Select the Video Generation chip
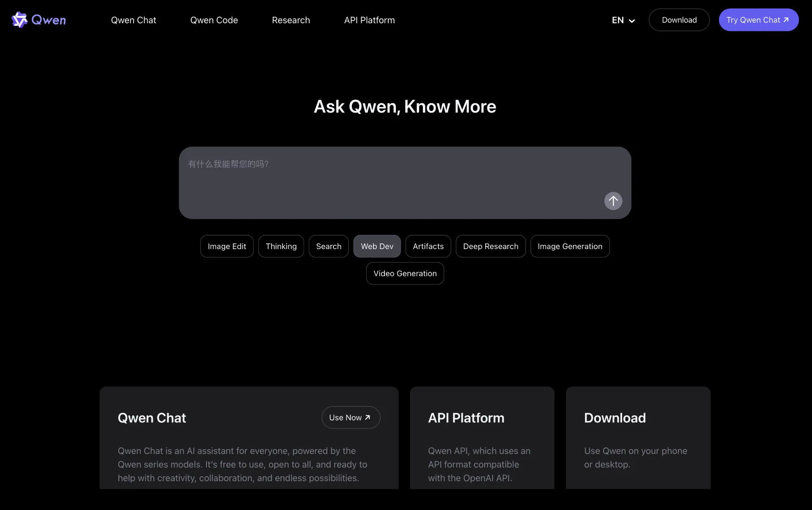 coord(405,273)
